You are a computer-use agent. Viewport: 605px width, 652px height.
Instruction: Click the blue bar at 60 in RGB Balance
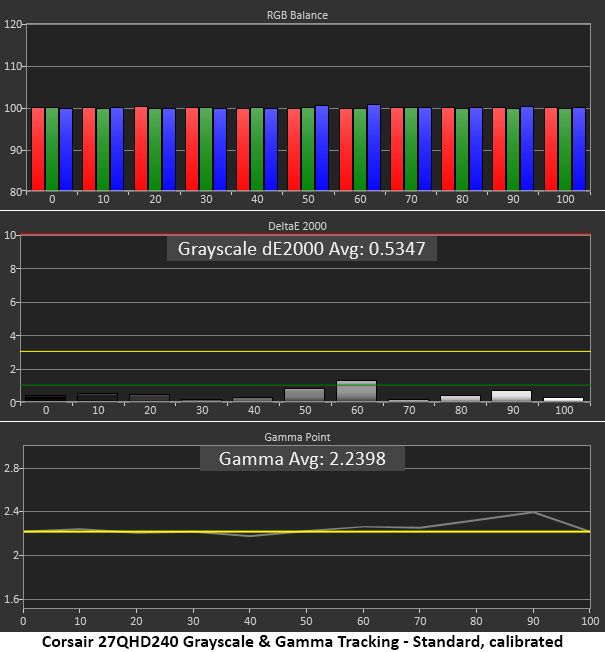pyautogui.click(x=374, y=148)
